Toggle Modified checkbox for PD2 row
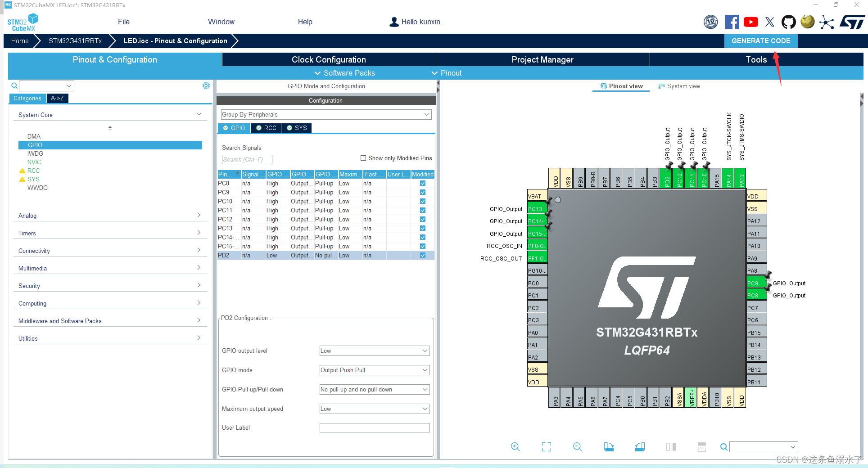868x468 pixels. click(x=423, y=255)
